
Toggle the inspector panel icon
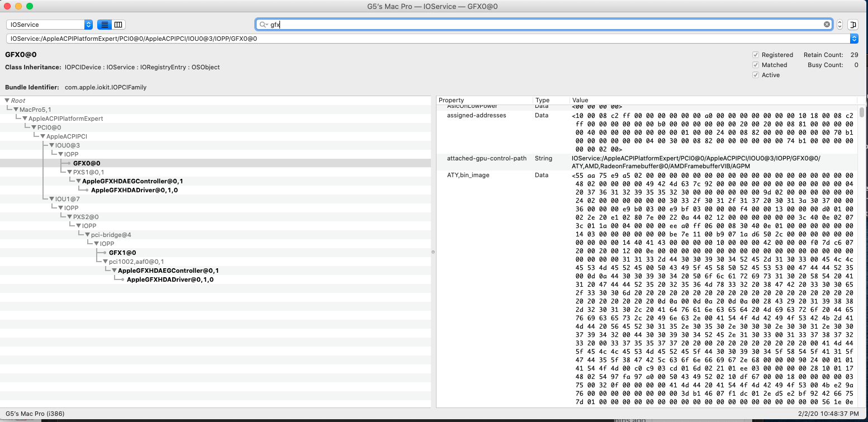point(853,25)
